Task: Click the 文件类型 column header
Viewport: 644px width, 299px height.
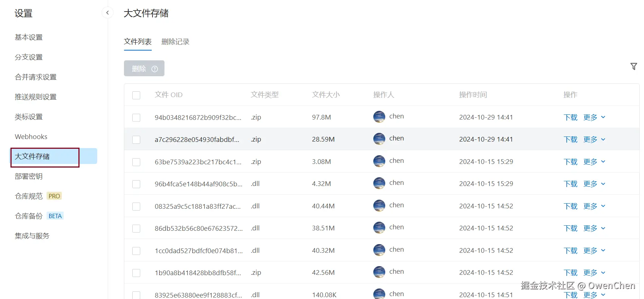Action: pos(265,95)
